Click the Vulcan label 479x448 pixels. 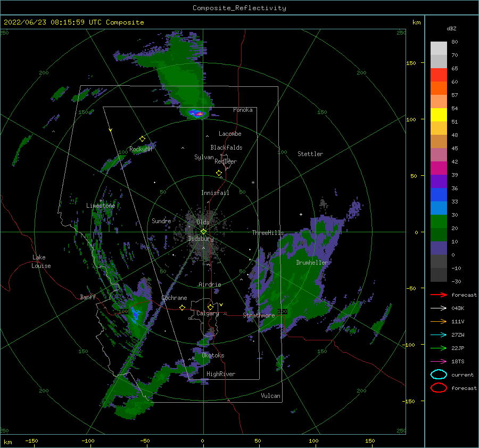(x=270, y=396)
